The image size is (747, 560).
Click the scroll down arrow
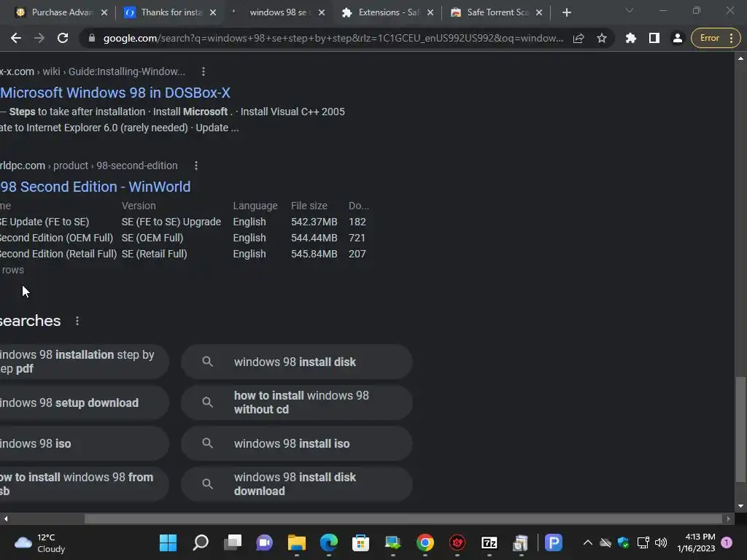tap(740, 506)
